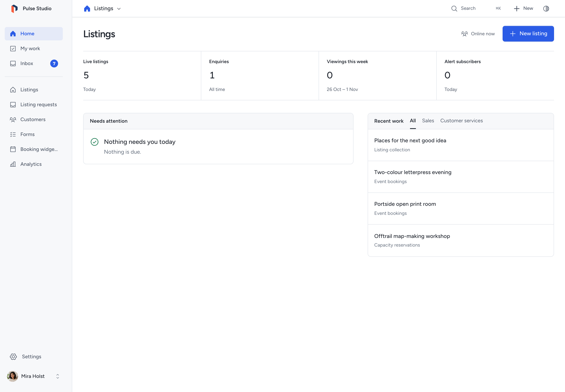Image resolution: width=565 pixels, height=392 pixels.
Task: Open Customers people icon in sidebar
Action: point(13,120)
